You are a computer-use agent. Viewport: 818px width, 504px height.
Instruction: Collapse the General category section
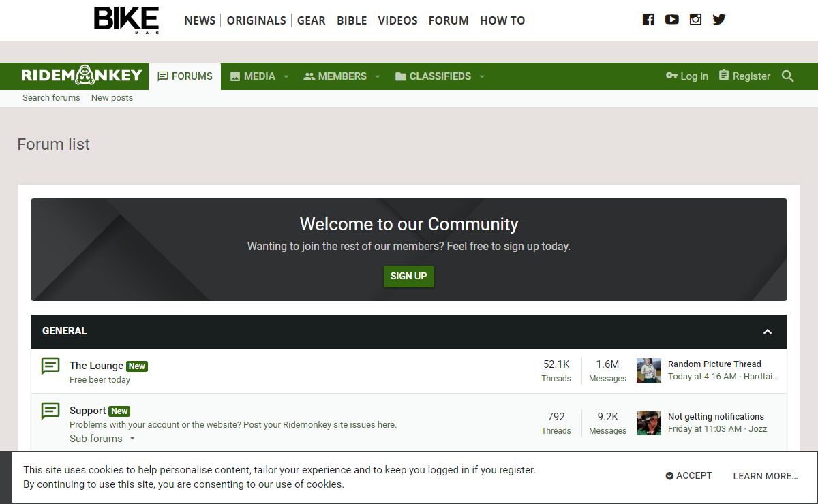point(768,332)
